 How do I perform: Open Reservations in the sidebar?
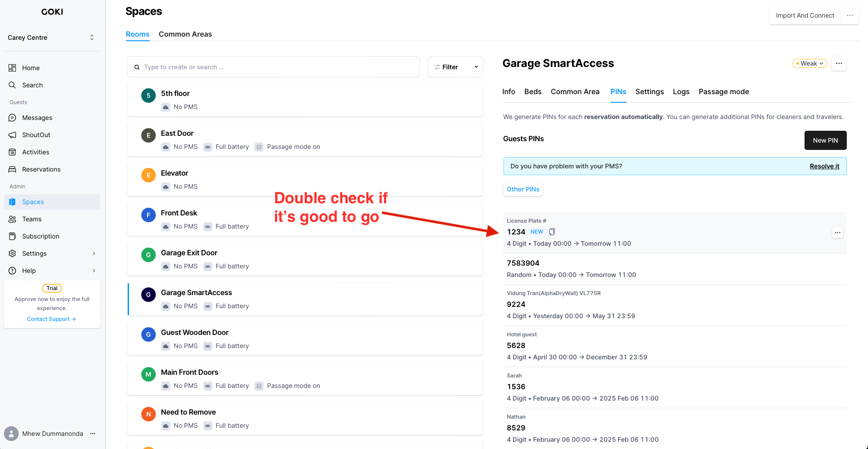click(41, 169)
